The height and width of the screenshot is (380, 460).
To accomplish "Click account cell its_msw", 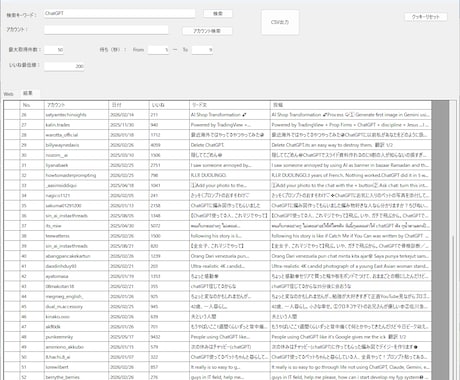I will [76, 226].
